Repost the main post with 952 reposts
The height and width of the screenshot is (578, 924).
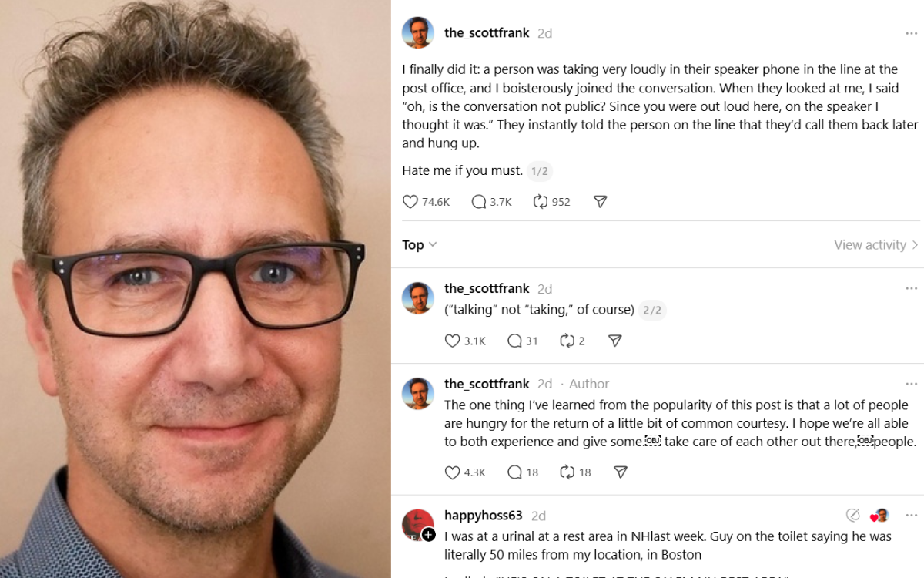click(x=551, y=202)
